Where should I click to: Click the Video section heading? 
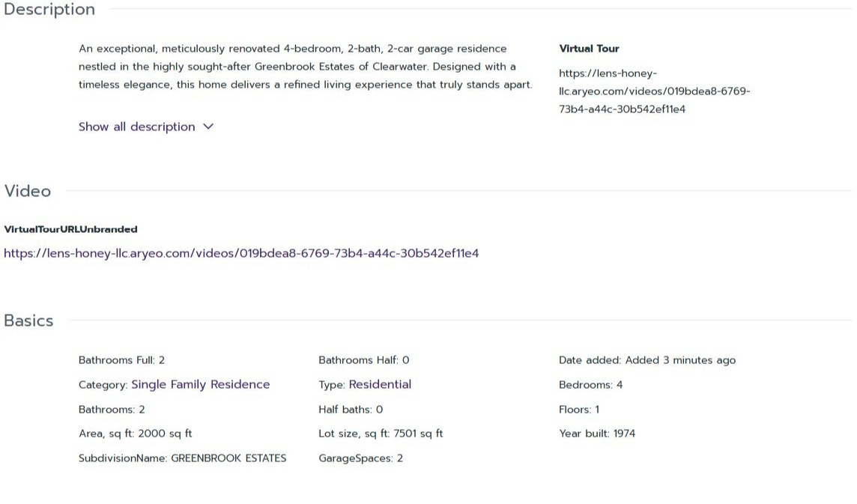[27, 191]
